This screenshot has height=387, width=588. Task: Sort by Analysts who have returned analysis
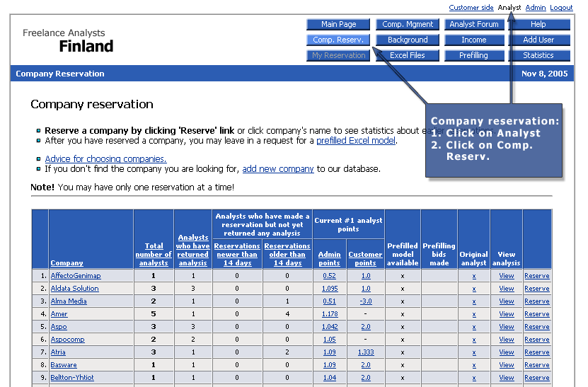[x=192, y=250]
